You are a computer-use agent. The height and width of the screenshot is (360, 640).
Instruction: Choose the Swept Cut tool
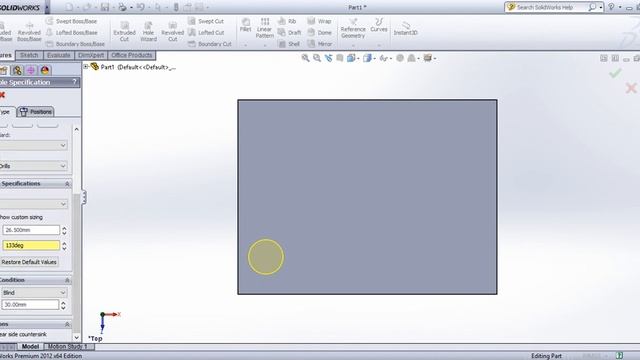(x=206, y=21)
